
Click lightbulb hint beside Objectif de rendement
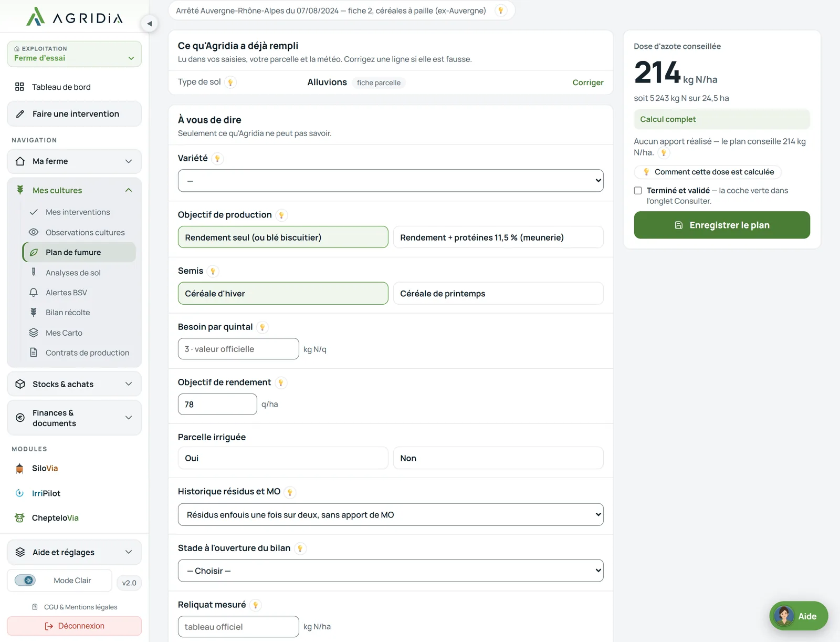(x=281, y=383)
